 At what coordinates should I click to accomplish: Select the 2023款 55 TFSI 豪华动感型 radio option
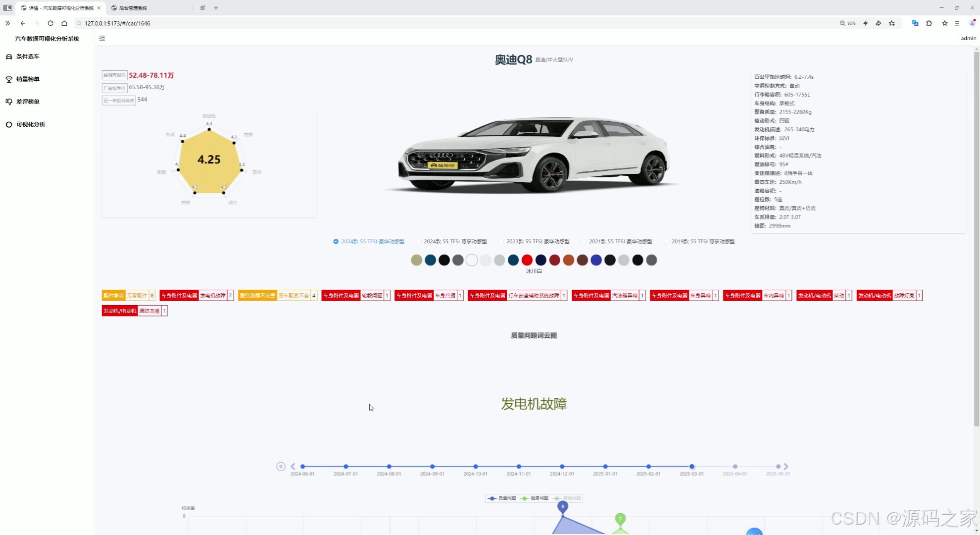tap(534, 242)
